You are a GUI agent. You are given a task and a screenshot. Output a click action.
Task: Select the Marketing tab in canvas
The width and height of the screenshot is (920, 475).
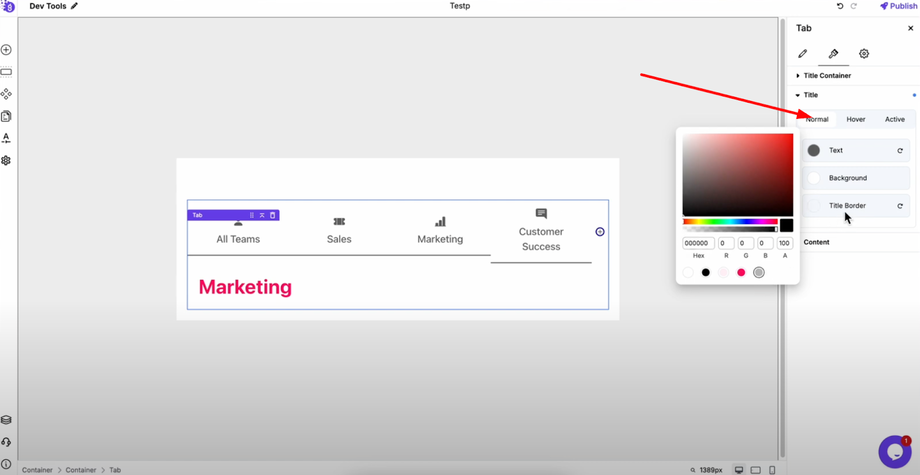pyautogui.click(x=440, y=231)
